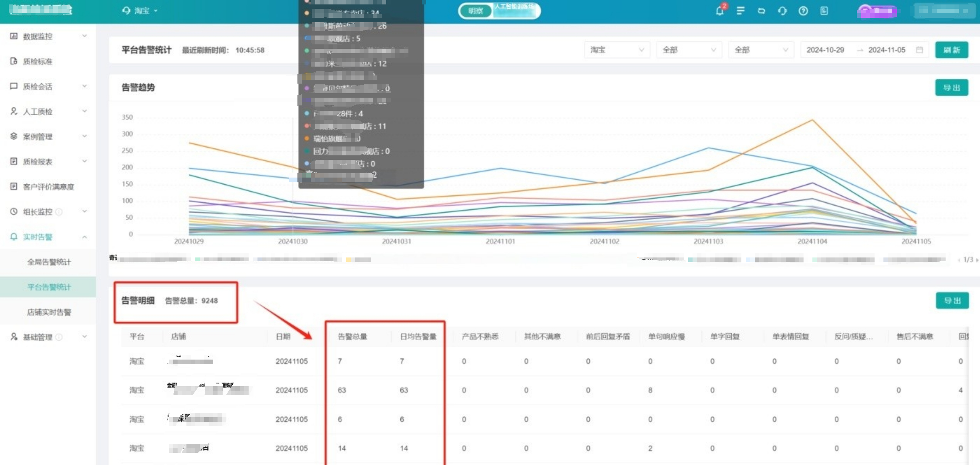Collapse the 实时告警 menu chevron
980x465 pixels.
[84, 237]
